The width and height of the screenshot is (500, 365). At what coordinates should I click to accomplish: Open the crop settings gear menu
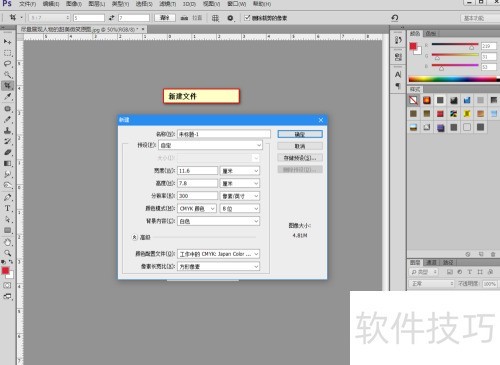tap(230, 18)
